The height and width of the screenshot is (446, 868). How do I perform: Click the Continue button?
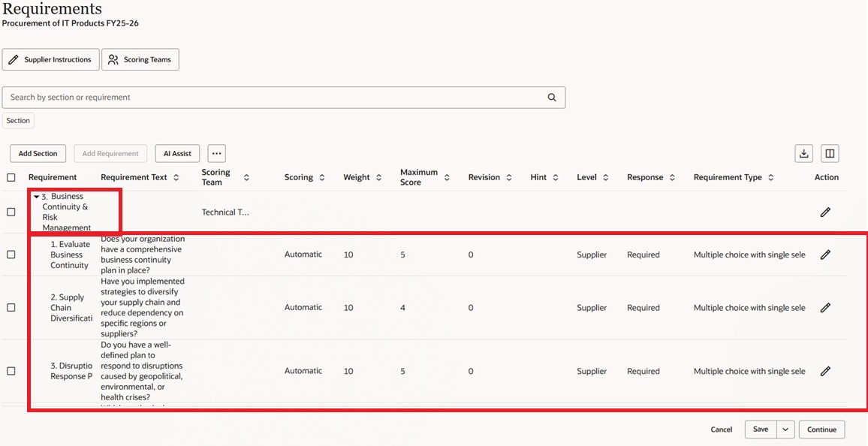coord(821,429)
